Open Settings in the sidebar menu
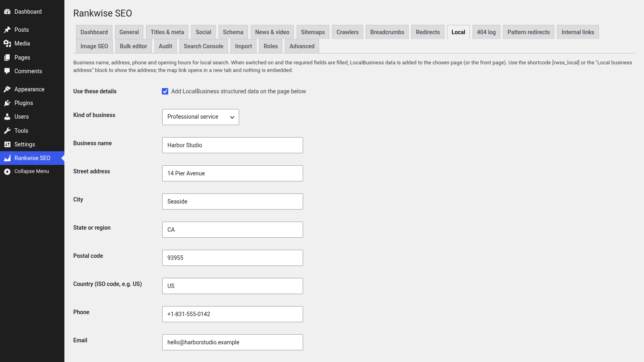The height and width of the screenshot is (362, 644). (x=32, y=144)
